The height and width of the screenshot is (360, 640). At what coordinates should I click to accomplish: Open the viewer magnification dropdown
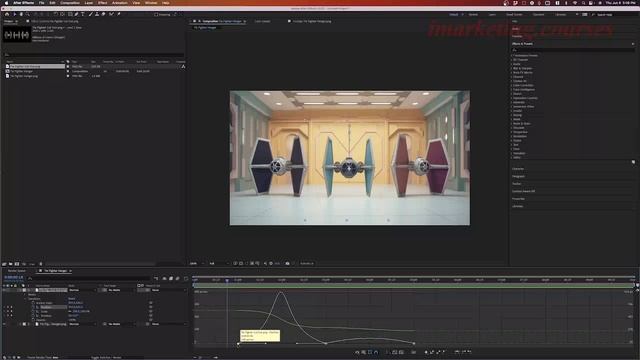[x=196, y=264]
